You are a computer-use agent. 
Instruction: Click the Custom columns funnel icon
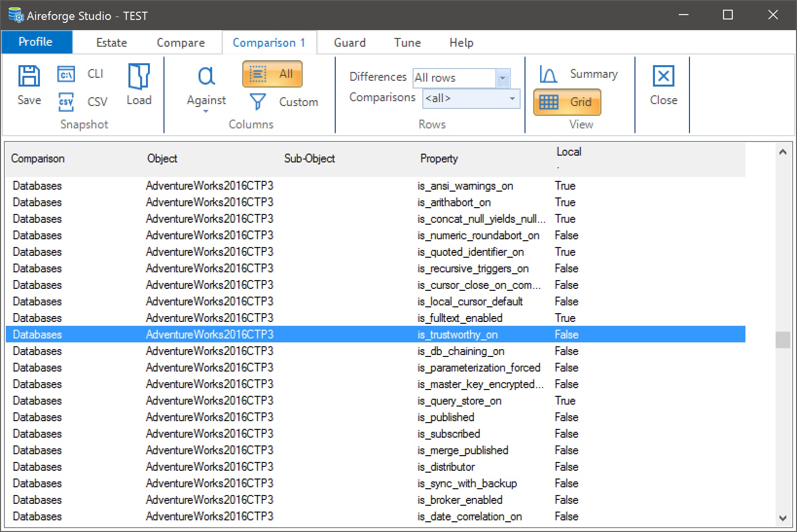tap(258, 102)
